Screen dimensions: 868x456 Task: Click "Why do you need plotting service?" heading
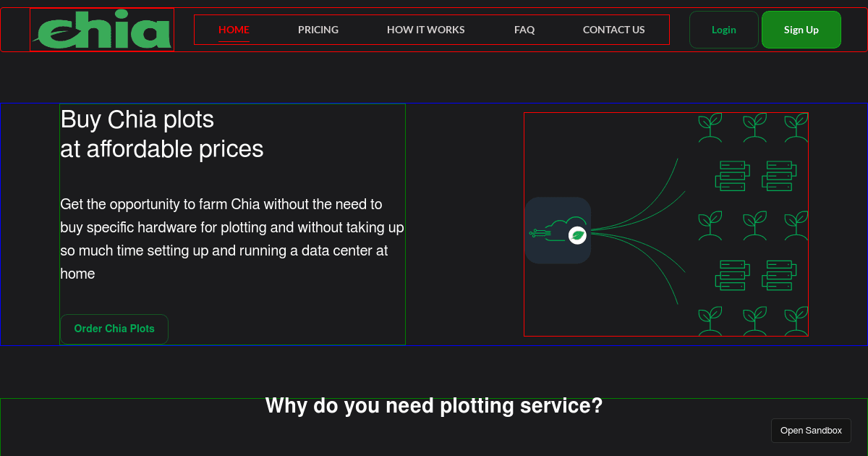(x=434, y=406)
